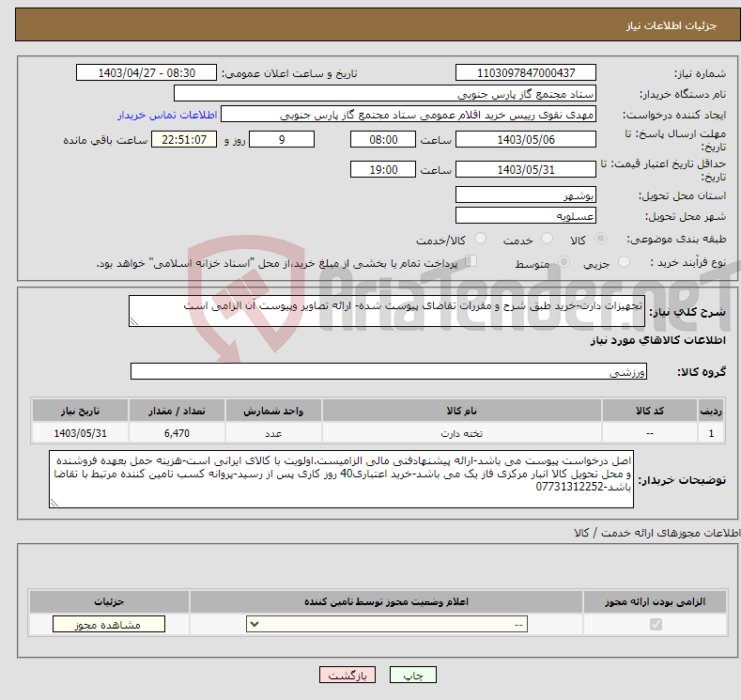Click the مشاهده مجوز button
741x700 pixels.
109,625
